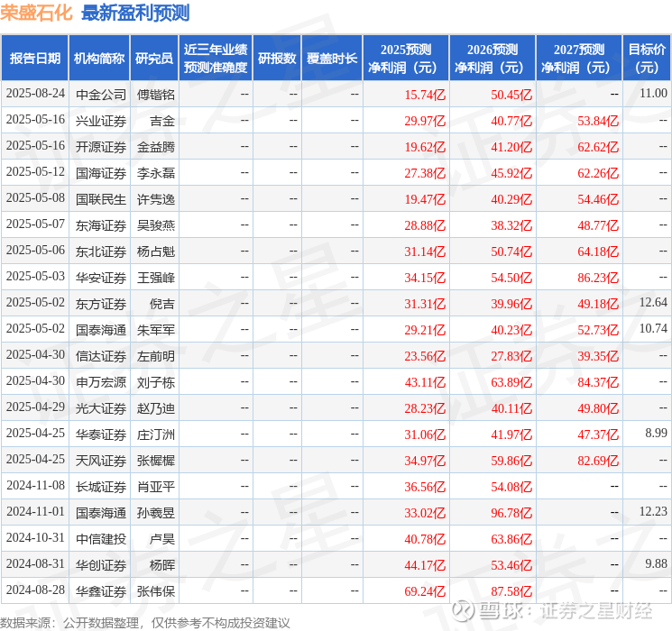Click the 近三年业绩预测准确度 header

click(216, 59)
